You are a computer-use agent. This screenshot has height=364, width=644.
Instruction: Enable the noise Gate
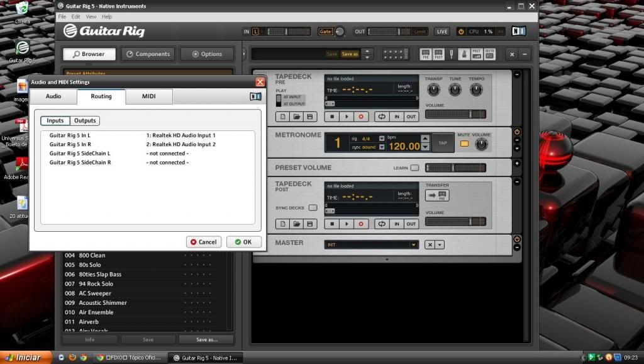[325, 31]
